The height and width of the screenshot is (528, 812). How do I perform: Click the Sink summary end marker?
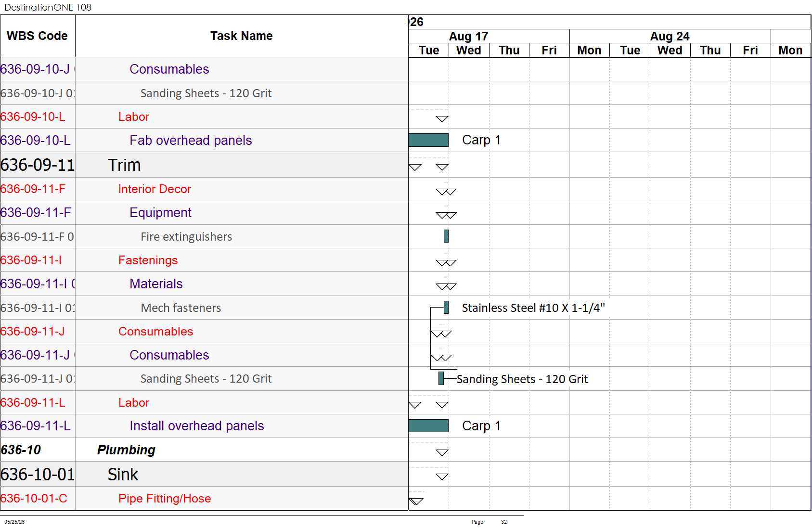pyautogui.click(x=442, y=476)
